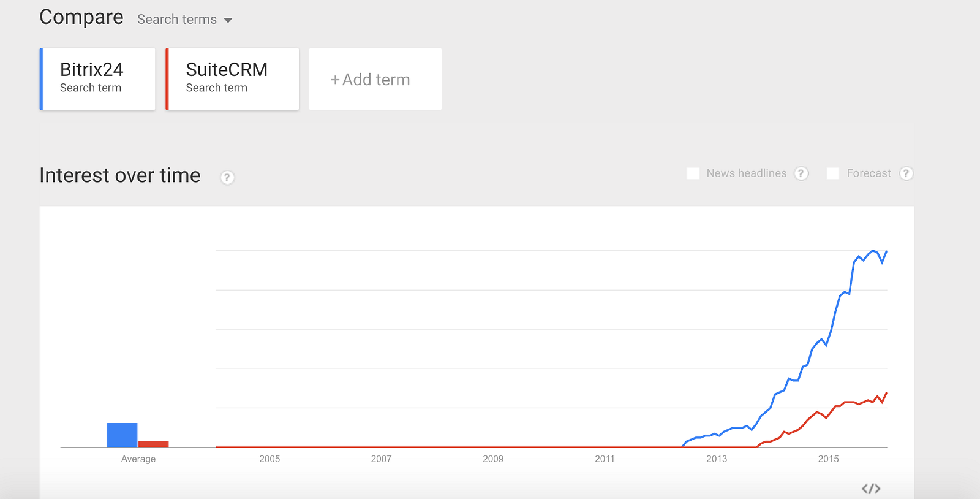The width and height of the screenshot is (980, 499).
Task: Click the Add term button
Action: [375, 80]
